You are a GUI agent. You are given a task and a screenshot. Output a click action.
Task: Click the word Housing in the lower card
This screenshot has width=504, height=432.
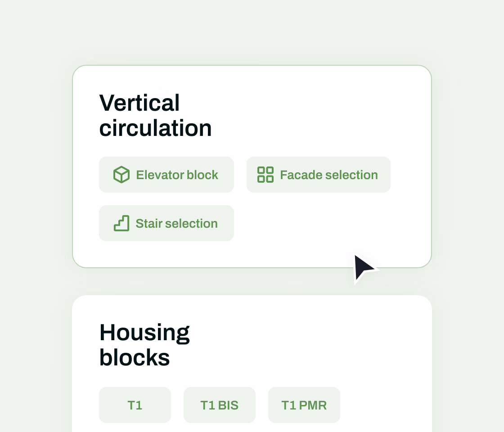(144, 333)
